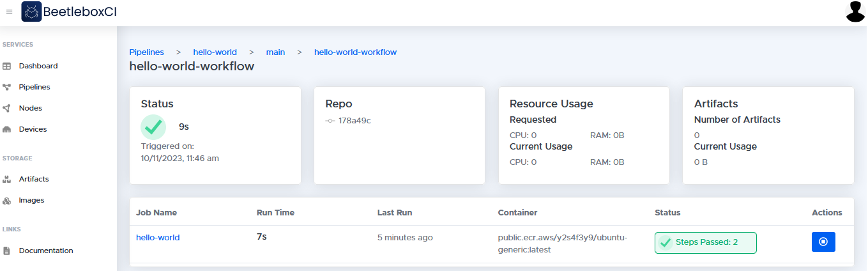Open the Steps Passed: 2 status badge
The image size is (868, 271).
point(706,243)
